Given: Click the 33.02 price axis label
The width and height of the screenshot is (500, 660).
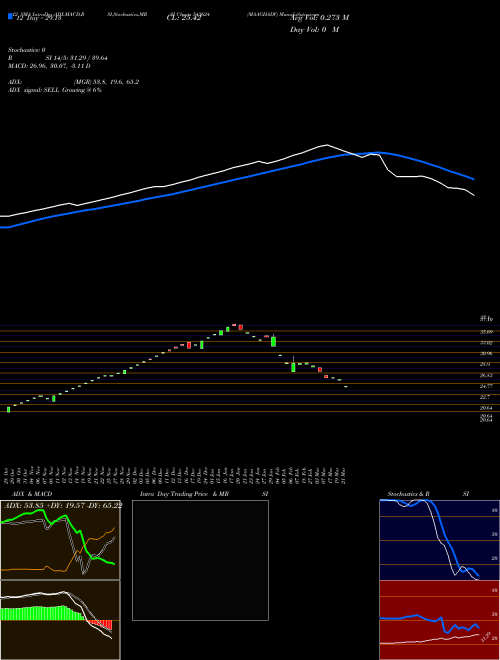Looking at the screenshot, I should [x=487, y=343].
